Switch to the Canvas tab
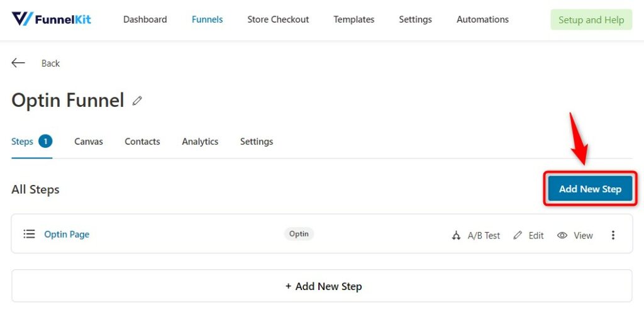Viewport: 644px width, 312px height. tap(89, 142)
